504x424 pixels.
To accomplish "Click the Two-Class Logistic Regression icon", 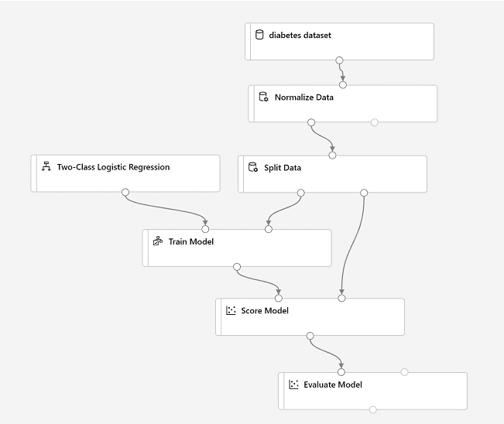I will [46, 167].
